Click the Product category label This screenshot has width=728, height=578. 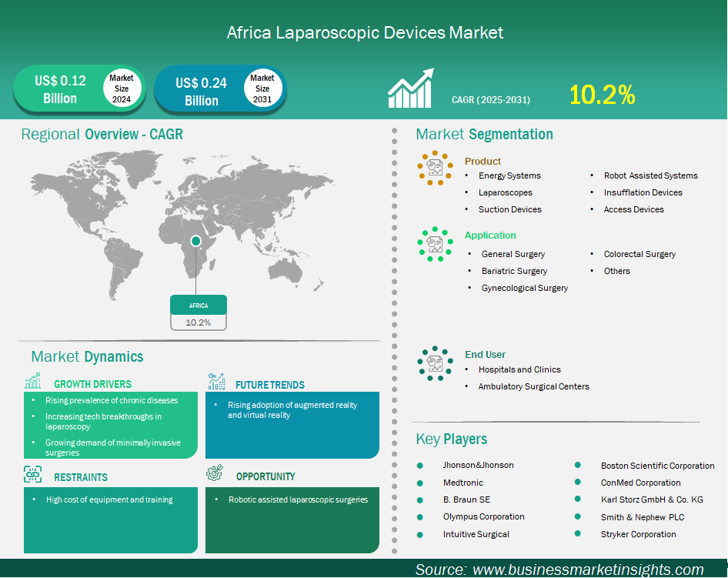[483, 161]
